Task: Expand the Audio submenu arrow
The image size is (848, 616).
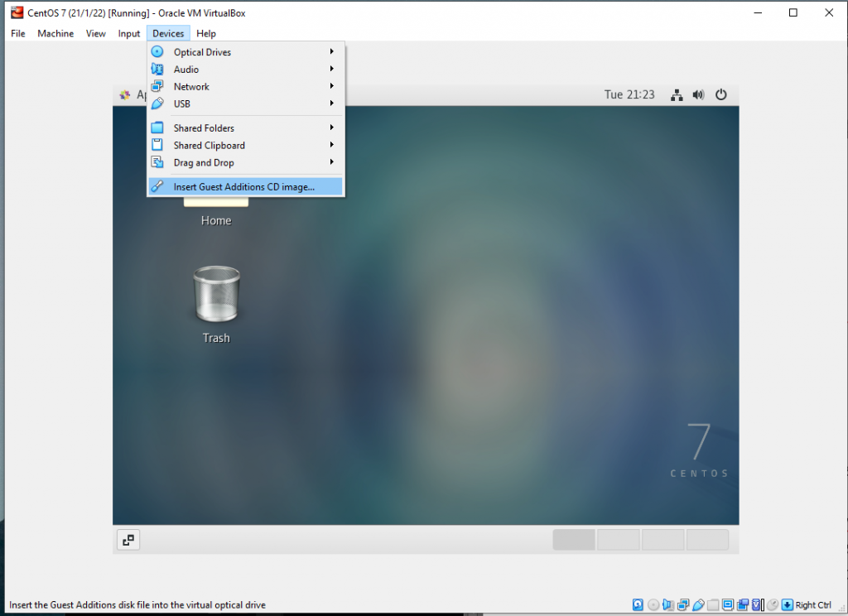Action: [331, 69]
